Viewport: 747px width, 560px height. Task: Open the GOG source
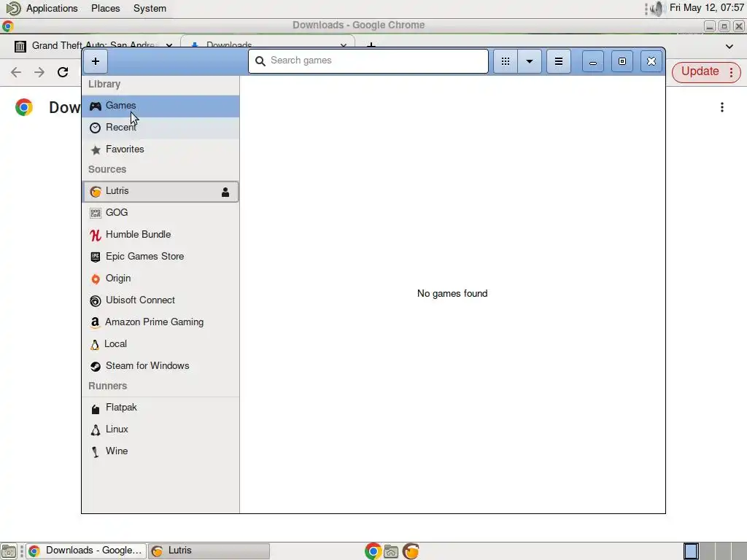coord(160,213)
